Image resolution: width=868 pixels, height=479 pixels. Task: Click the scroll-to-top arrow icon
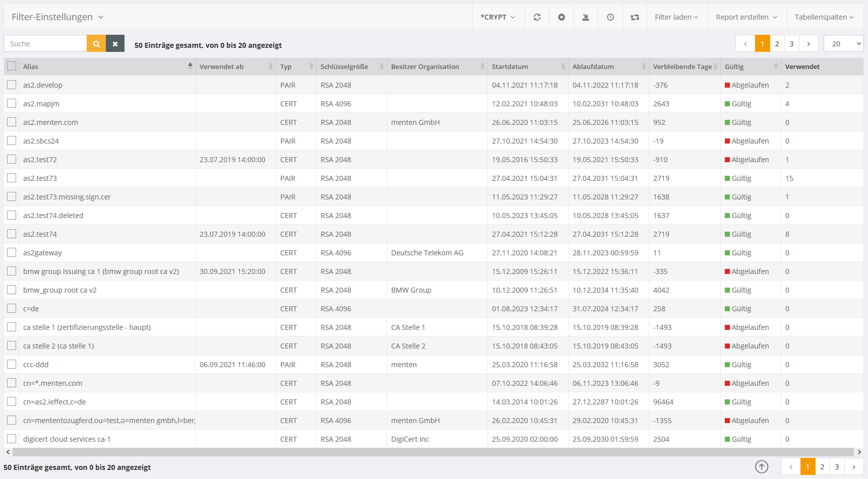(x=762, y=467)
